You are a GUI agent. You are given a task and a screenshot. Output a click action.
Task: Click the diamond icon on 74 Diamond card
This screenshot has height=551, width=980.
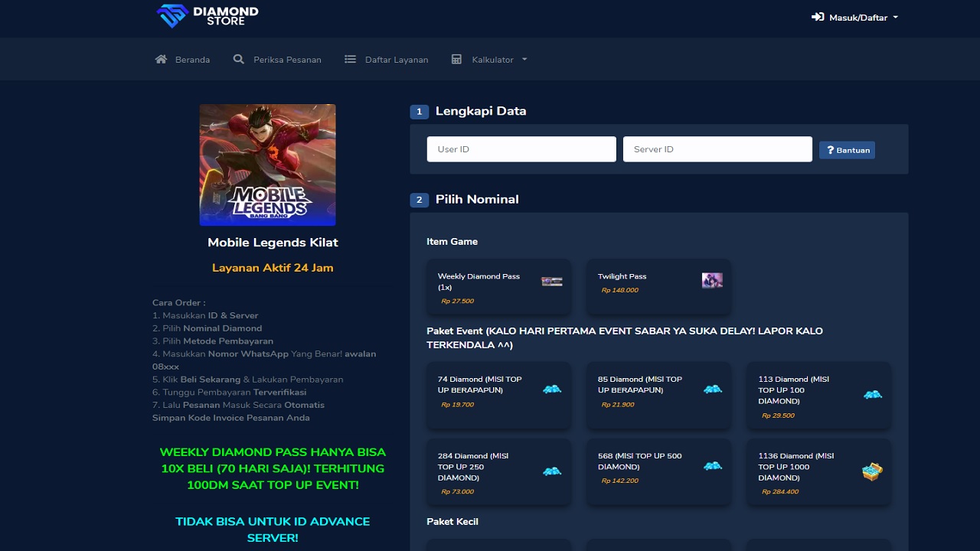click(x=551, y=390)
